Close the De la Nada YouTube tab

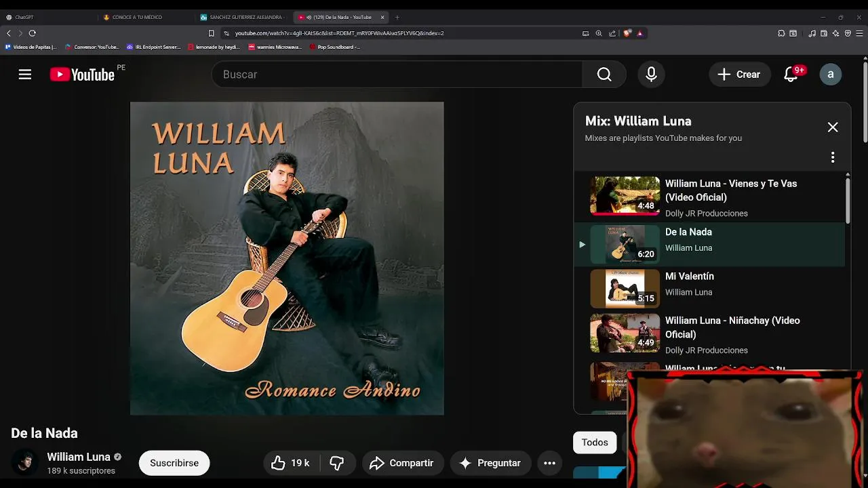382,17
